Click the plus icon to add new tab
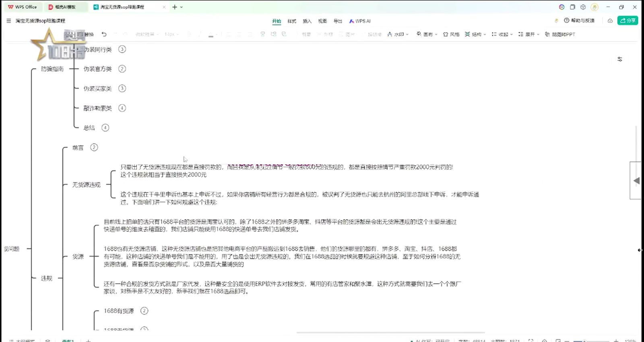644x342 pixels. coord(174,7)
